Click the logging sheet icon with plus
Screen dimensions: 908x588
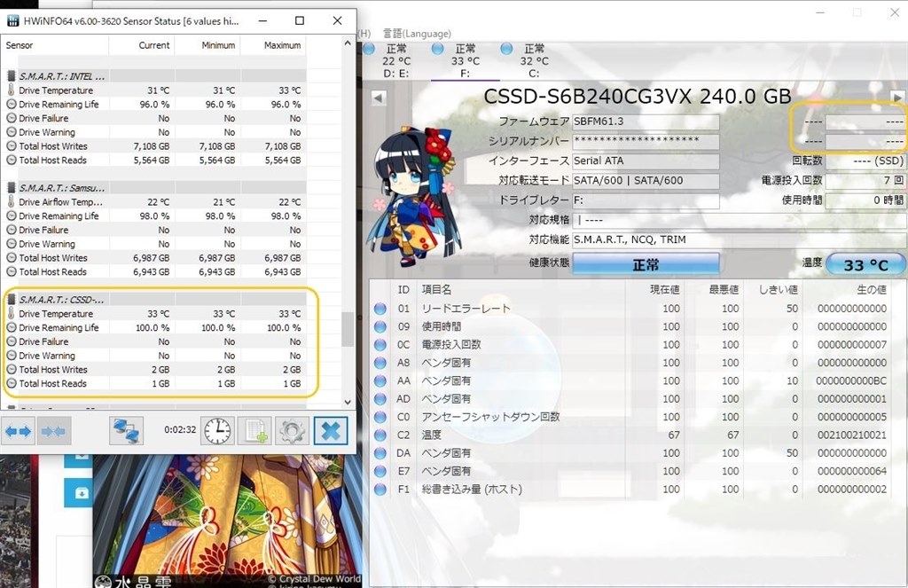254,431
